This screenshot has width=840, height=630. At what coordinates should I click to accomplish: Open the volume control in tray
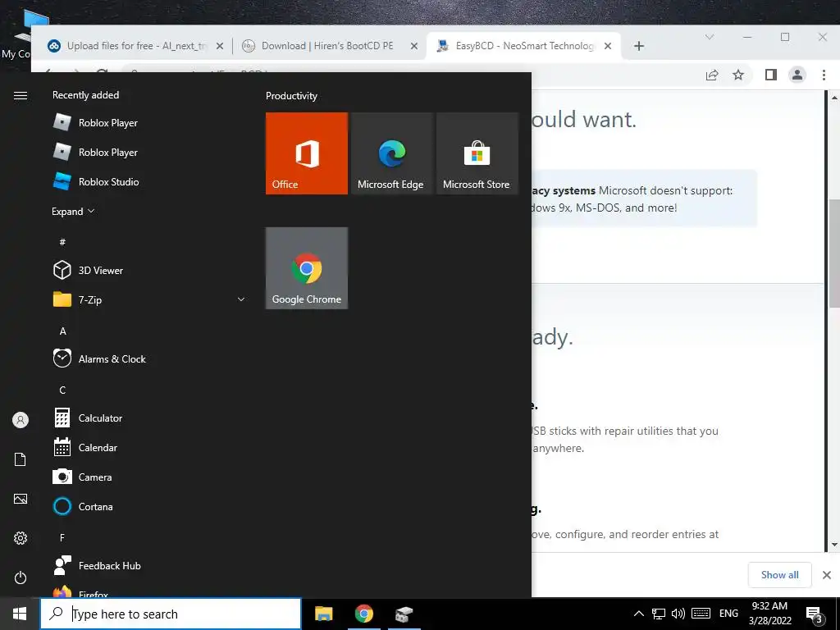[x=678, y=614]
